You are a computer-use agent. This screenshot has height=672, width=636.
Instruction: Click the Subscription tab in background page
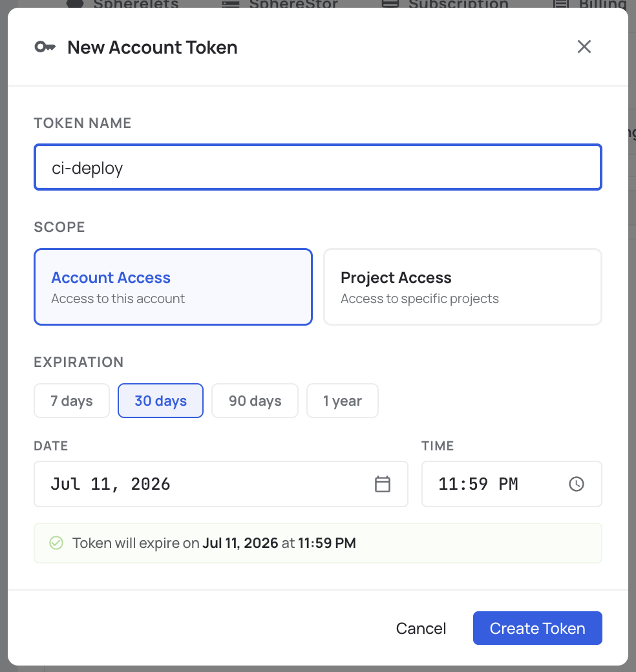(445, 5)
